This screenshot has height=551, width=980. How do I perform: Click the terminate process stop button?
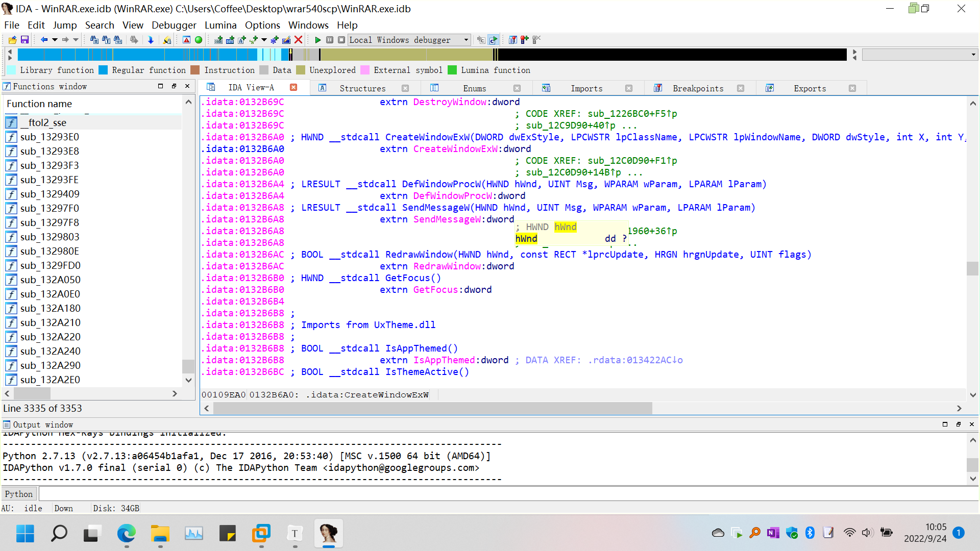341,40
